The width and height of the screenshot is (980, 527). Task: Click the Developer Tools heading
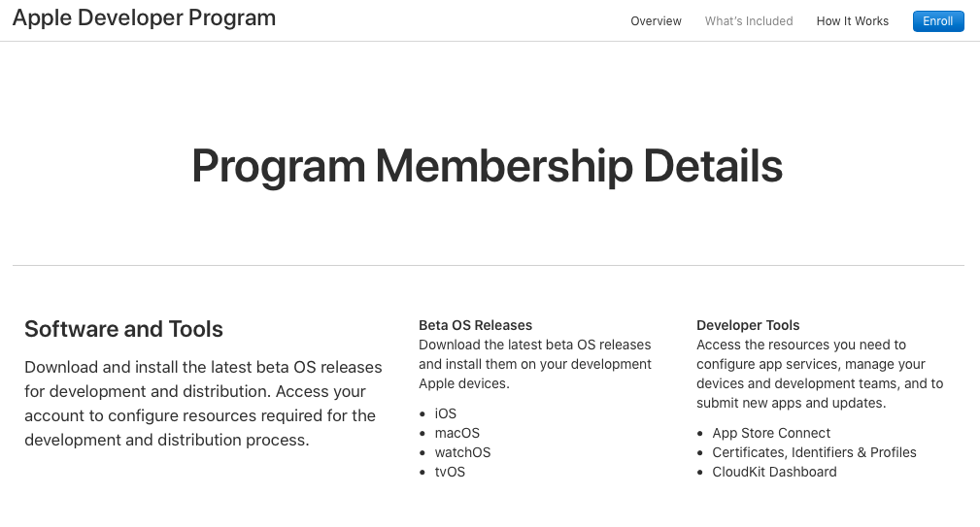pyautogui.click(x=748, y=325)
